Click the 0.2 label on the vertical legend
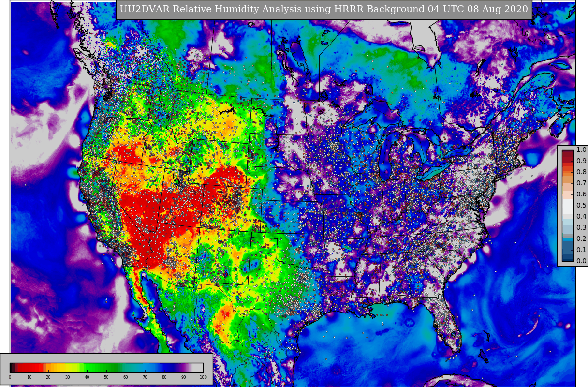The image size is (588, 387). (581, 239)
